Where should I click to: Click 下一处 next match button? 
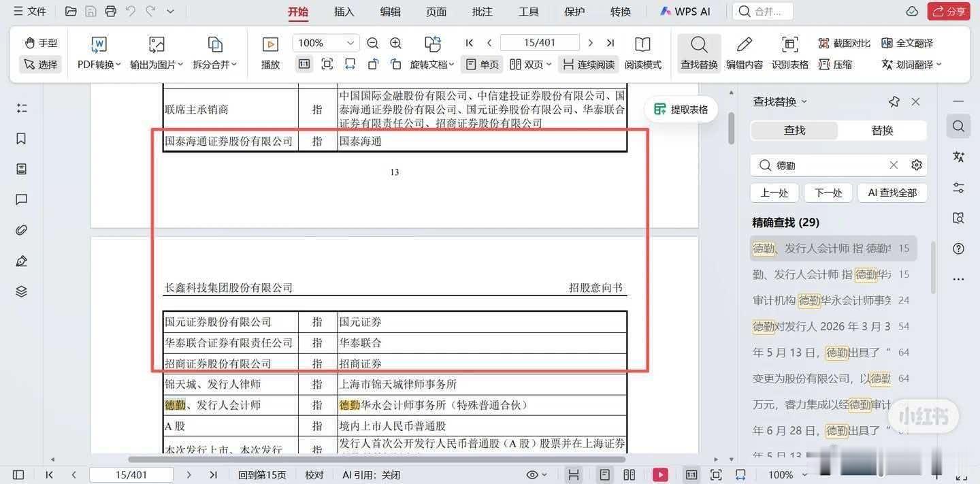click(828, 193)
